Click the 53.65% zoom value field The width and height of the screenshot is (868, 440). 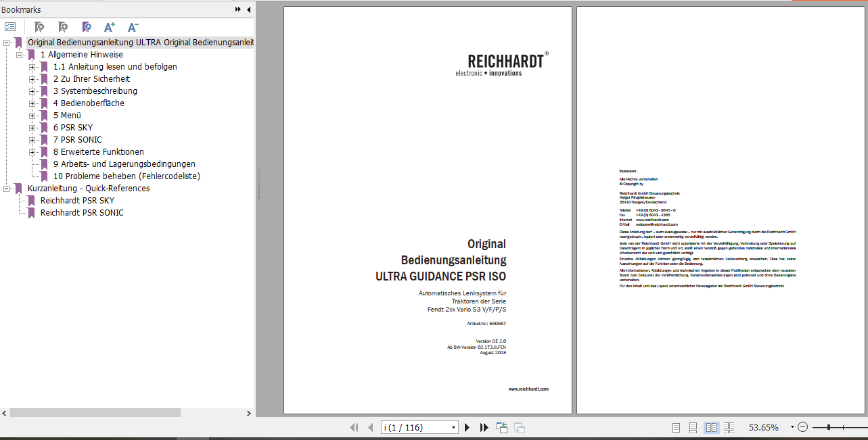click(x=762, y=427)
